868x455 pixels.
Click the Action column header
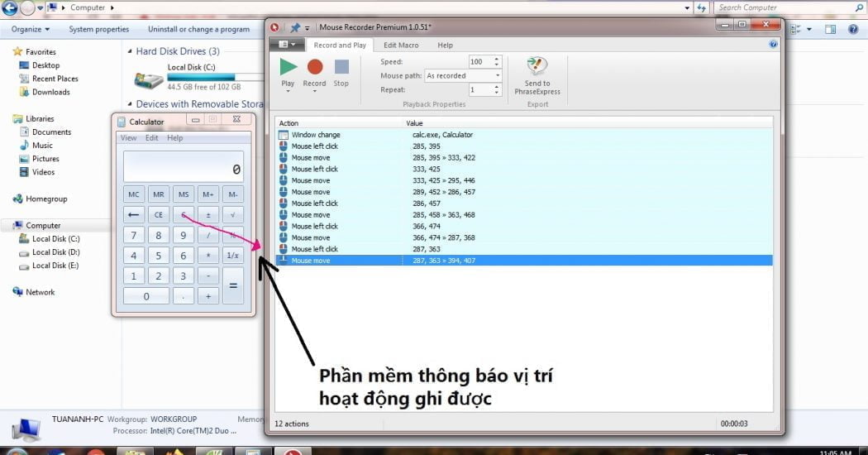click(338, 123)
